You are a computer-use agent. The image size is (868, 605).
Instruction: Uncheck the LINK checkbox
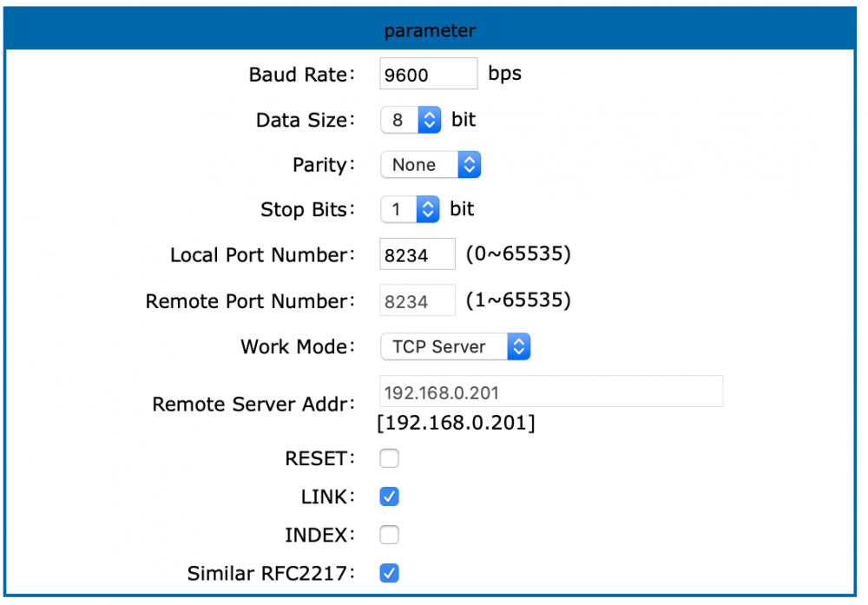pyautogui.click(x=389, y=496)
